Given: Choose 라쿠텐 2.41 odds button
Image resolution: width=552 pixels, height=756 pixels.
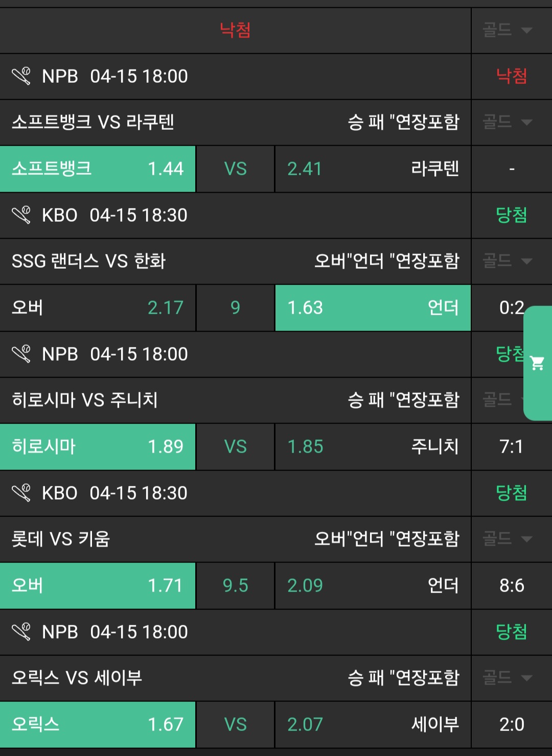Looking at the screenshot, I should 373,169.
